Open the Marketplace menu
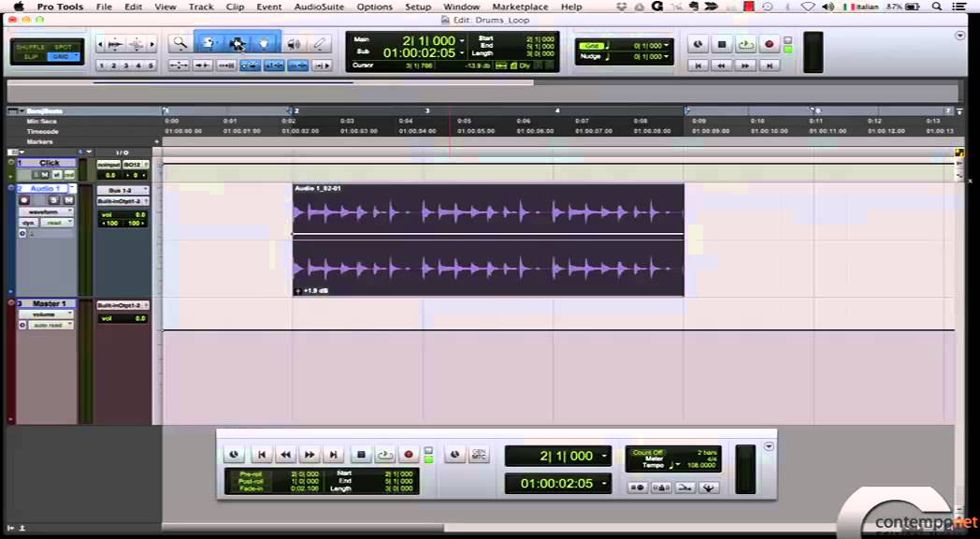 (520, 7)
